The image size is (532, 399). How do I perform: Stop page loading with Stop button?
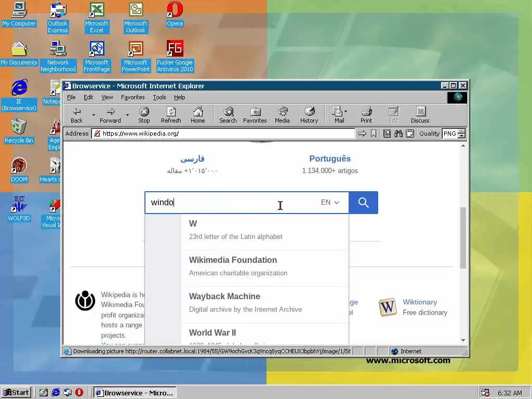[144, 115]
